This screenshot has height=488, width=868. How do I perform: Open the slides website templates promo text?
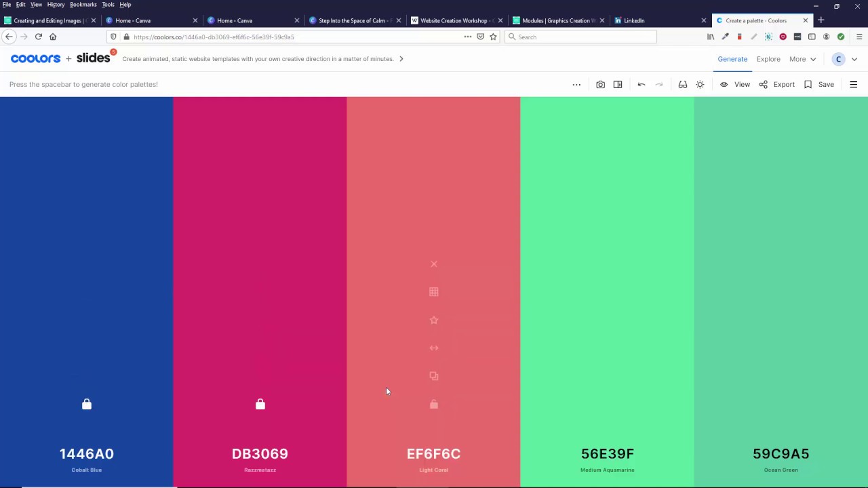pyautogui.click(x=258, y=59)
